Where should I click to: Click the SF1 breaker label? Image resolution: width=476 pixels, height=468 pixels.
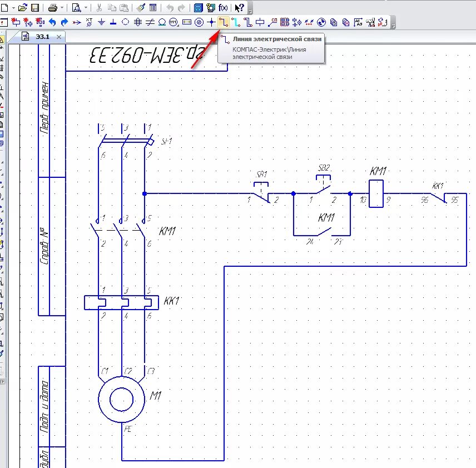tap(166, 141)
